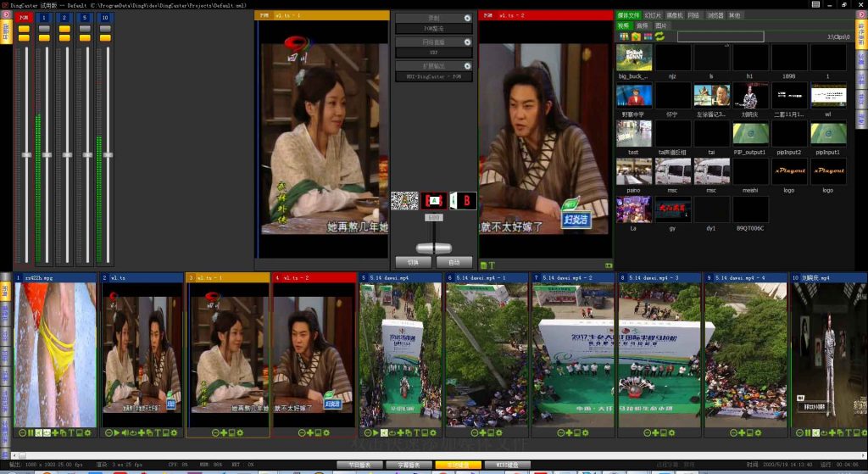Click the text T icon on input 1

71,432
